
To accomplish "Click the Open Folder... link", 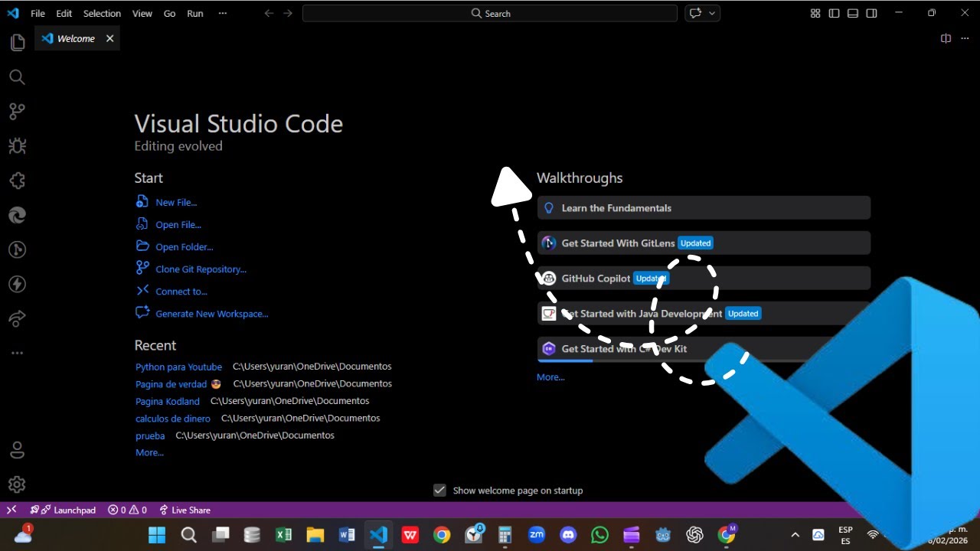I will [185, 246].
